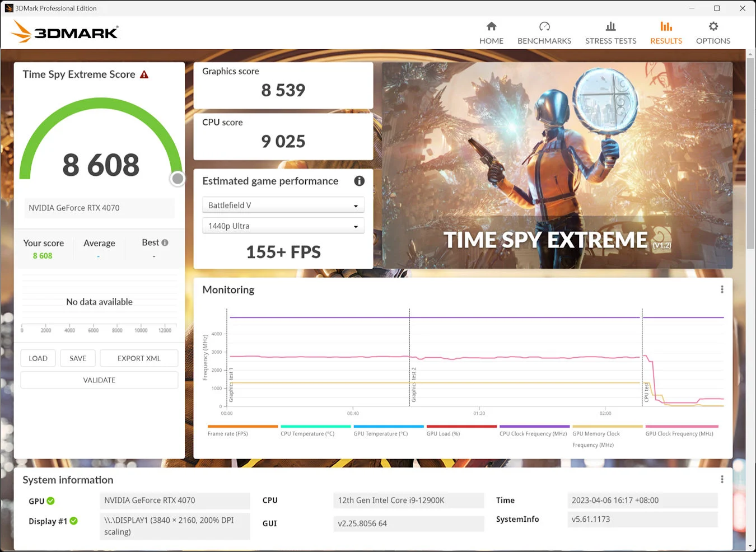Click the EXPORT XML button
This screenshot has width=756, height=552.
click(139, 358)
